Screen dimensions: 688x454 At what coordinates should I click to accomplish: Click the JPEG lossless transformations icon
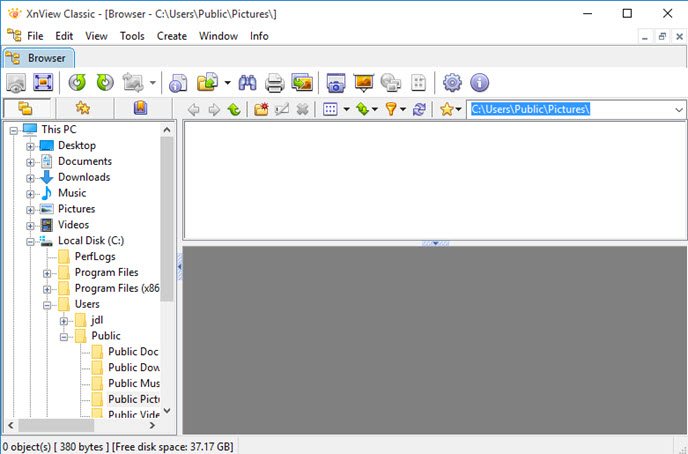coord(133,82)
